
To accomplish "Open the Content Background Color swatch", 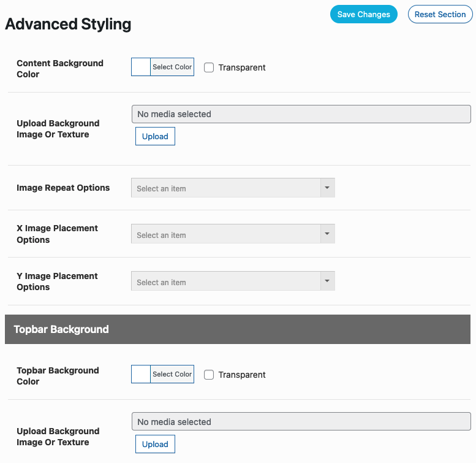I will pyautogui.click(x=141, y=67).
